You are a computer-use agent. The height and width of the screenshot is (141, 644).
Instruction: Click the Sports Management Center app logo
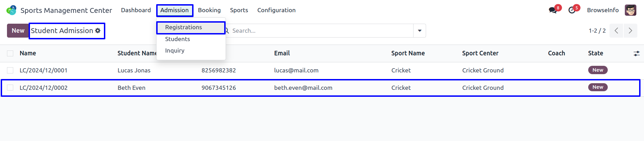pyautogui.click(x=12, y=10)
